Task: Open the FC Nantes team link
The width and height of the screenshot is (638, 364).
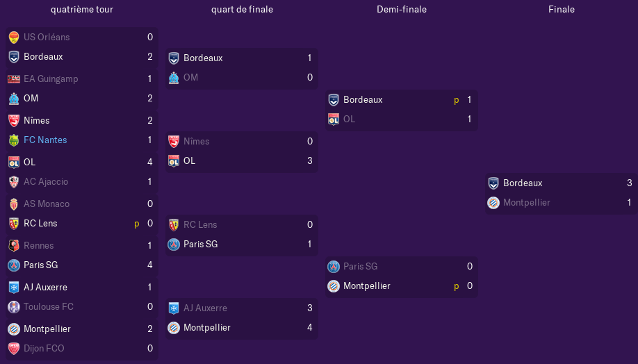Action: tap(45, 140)
